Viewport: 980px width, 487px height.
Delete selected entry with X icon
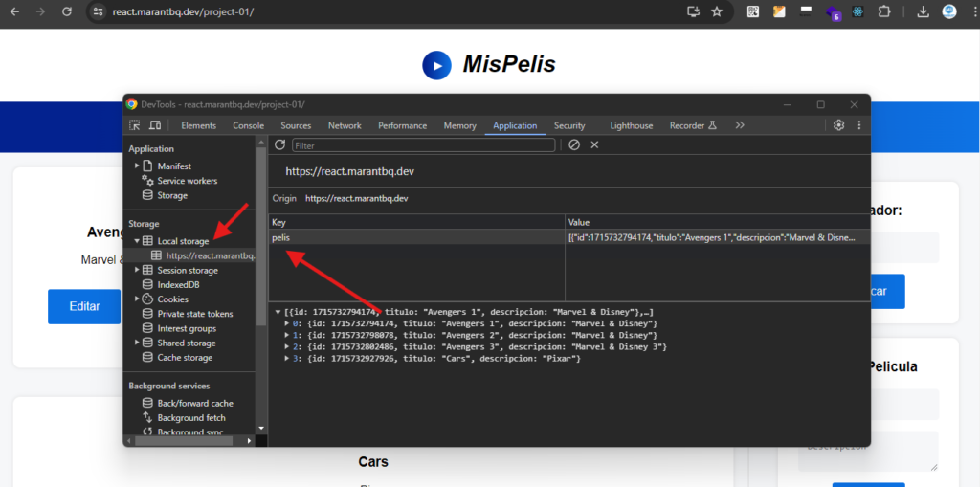pos(594,144)
